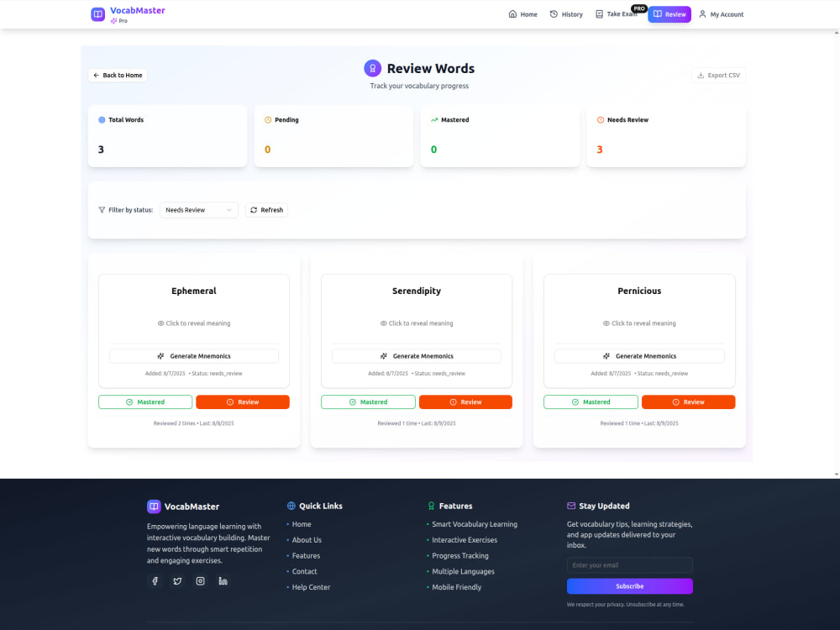Click the globe icon beside Quick Links
The image size is (840, 630).
click(291, 506)
